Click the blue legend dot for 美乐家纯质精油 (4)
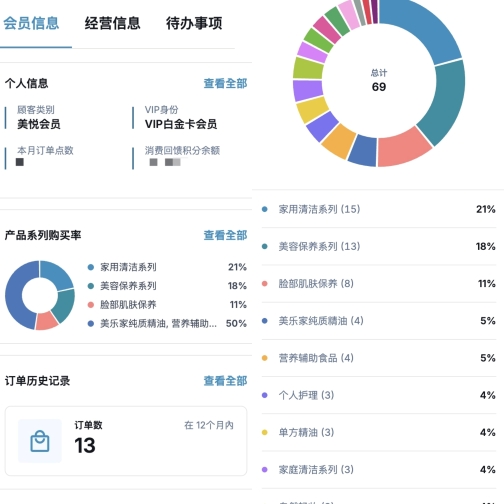504x504 pixels. pos(265,321)
